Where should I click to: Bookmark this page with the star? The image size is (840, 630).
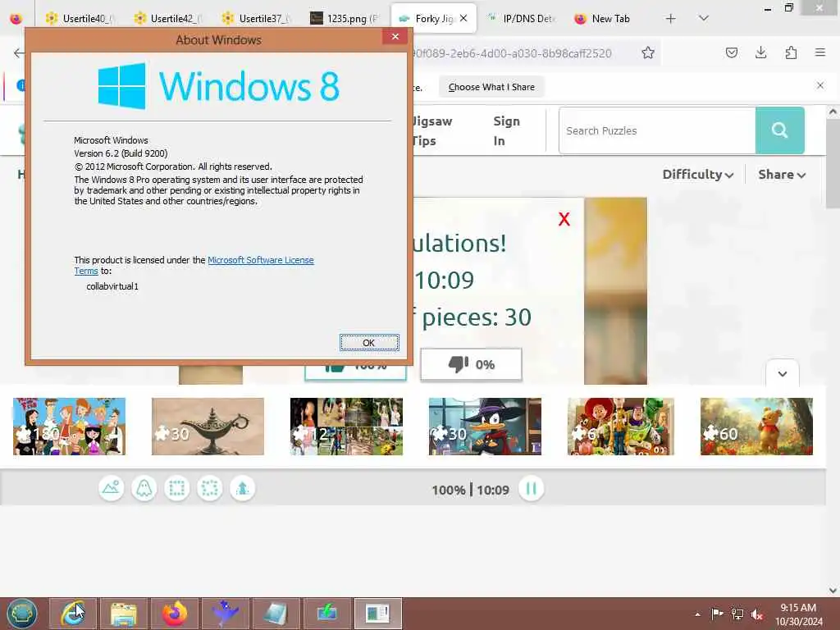(648, 52)
